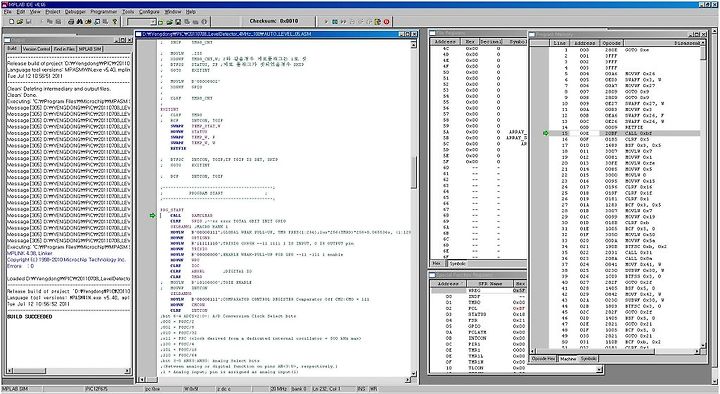Click Decimal column header in File Registers
720x394 pixels.
(x=490, y=42)
